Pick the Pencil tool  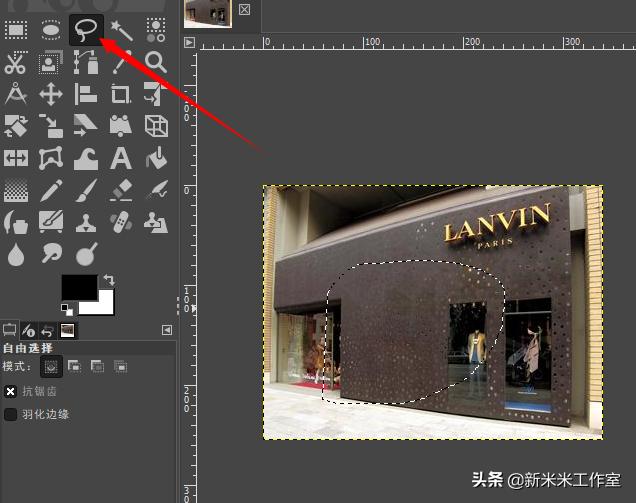point(51,190)
